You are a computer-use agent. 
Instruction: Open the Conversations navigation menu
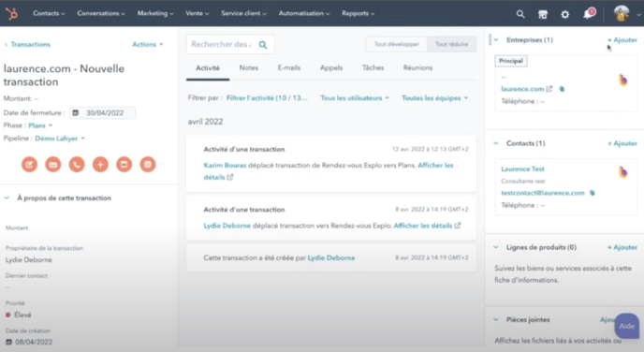pyautogui.click(x=101, y=13)
